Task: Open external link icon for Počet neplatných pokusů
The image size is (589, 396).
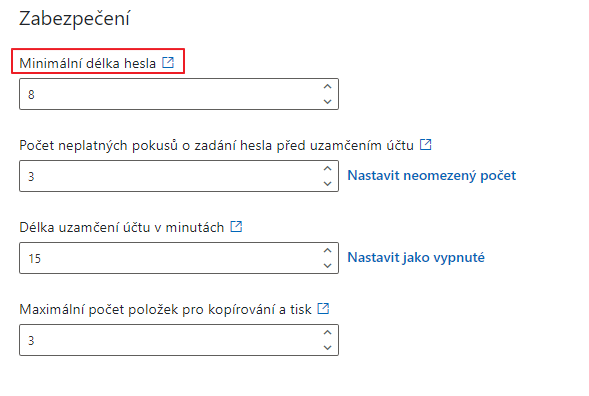Action: tap(426, 144)
